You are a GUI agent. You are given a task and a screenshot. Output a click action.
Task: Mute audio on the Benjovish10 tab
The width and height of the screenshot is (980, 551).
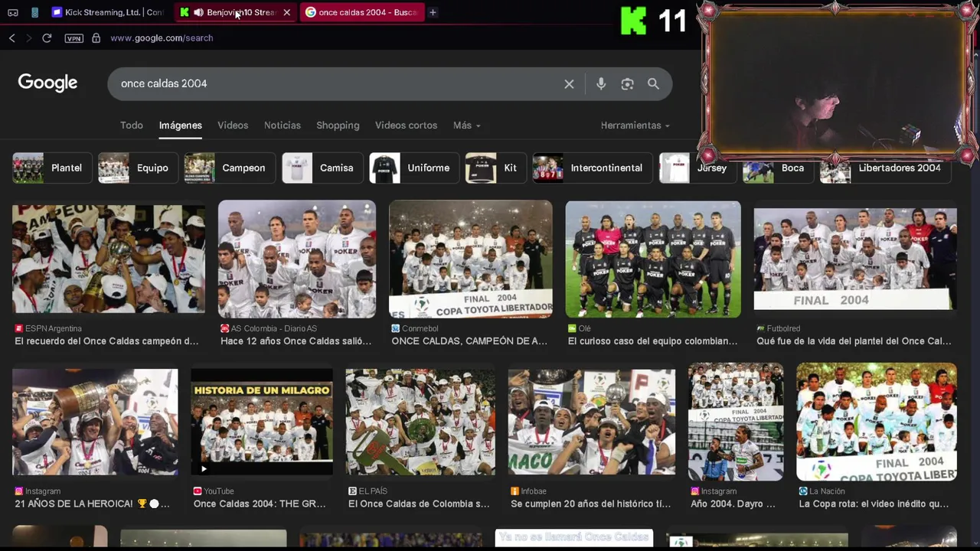(198, 12)
